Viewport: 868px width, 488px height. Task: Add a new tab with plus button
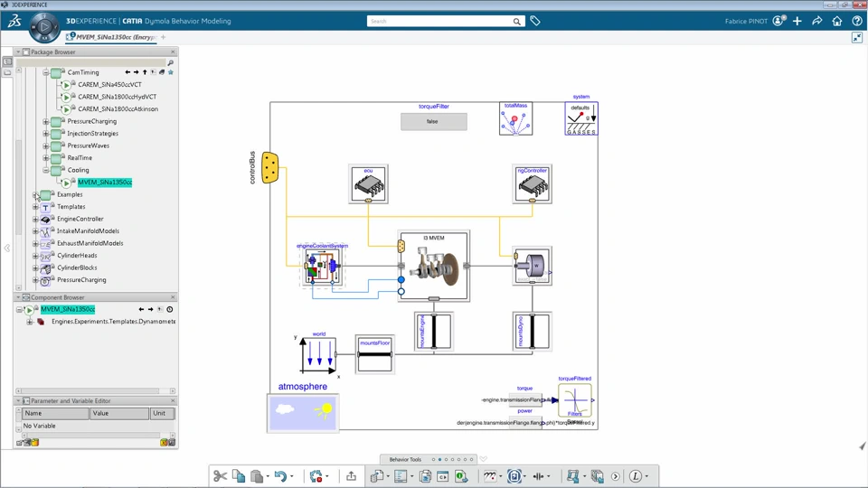164,37
